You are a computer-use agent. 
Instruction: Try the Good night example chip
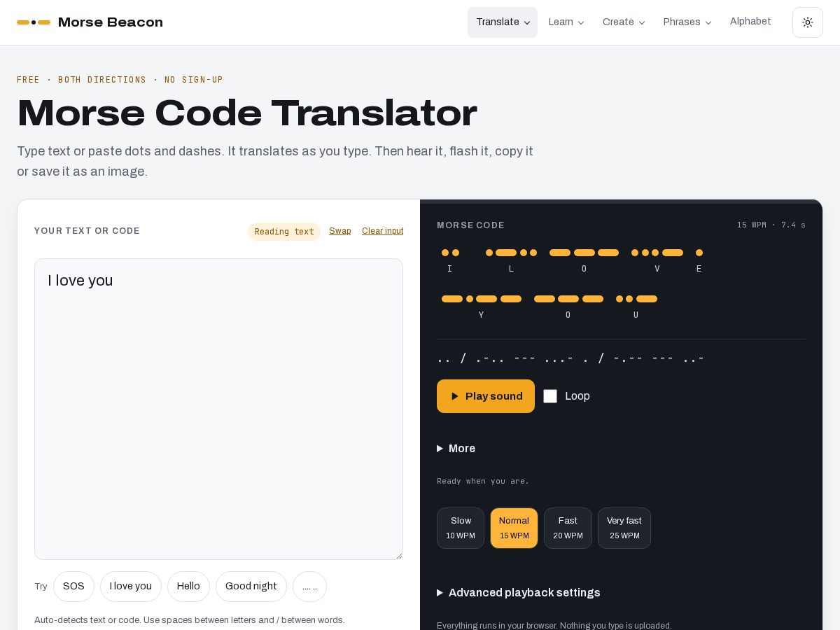pos(251,587)
